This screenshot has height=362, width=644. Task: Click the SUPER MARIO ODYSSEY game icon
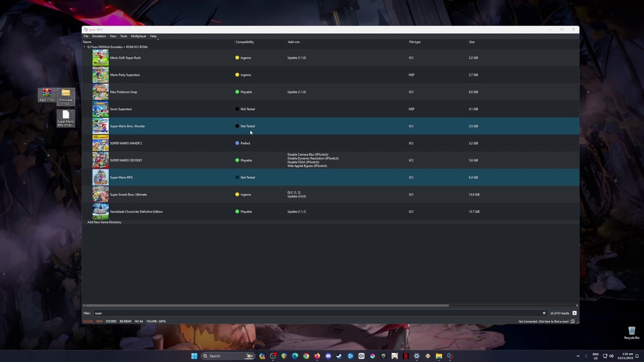point(100,160)
